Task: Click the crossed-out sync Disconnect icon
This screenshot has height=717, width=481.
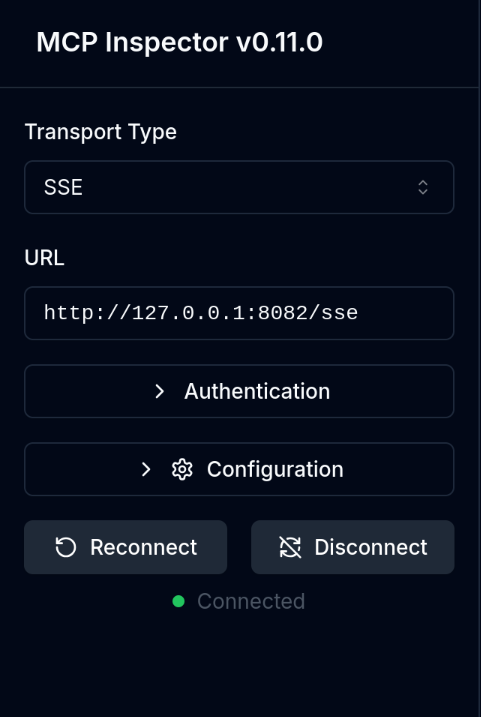Action: [x=290, y=547]
